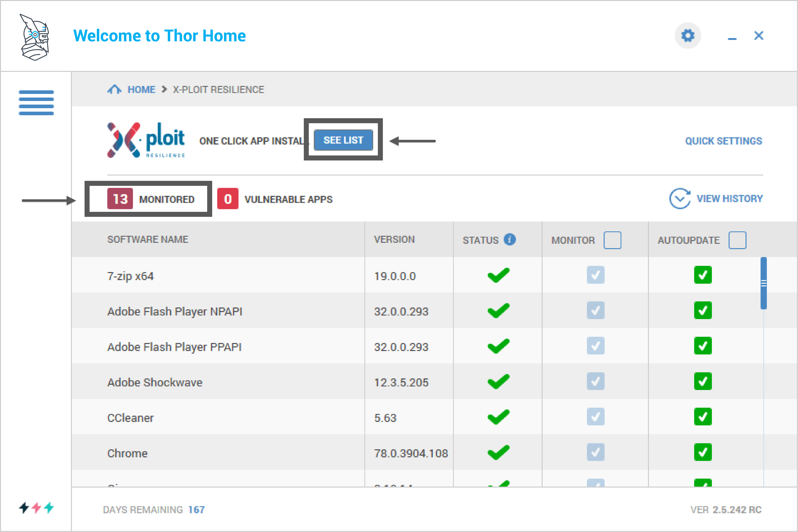Click the CCleaner status checkmark

coord(498,417)
